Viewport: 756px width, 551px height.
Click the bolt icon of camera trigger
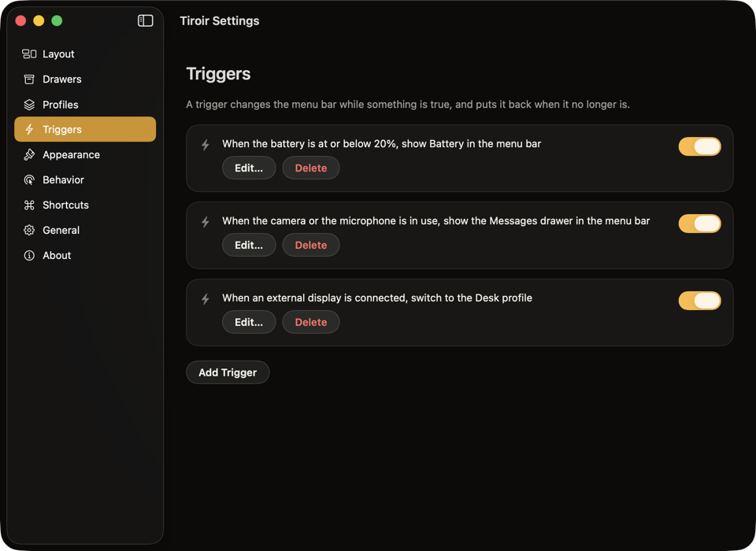tap(206, 222)
